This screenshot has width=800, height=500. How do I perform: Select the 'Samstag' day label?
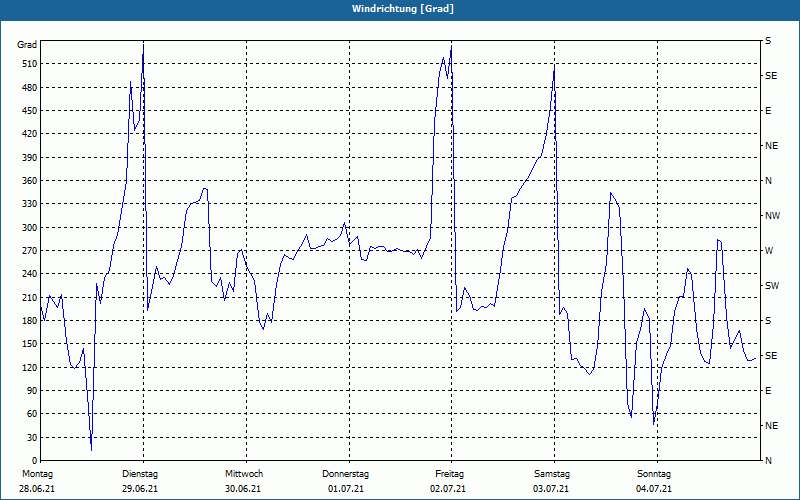[552, 474]
